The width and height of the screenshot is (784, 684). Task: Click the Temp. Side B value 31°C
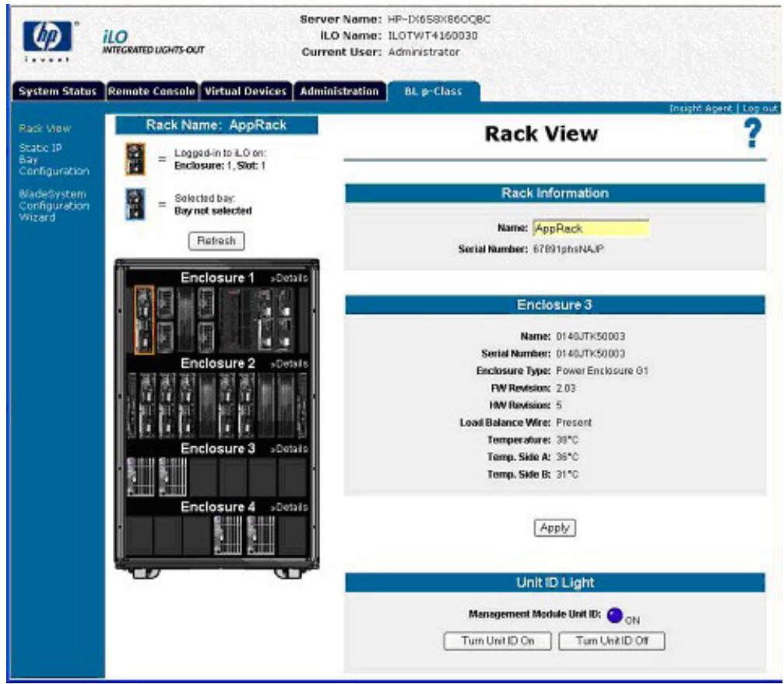(568, 474)
